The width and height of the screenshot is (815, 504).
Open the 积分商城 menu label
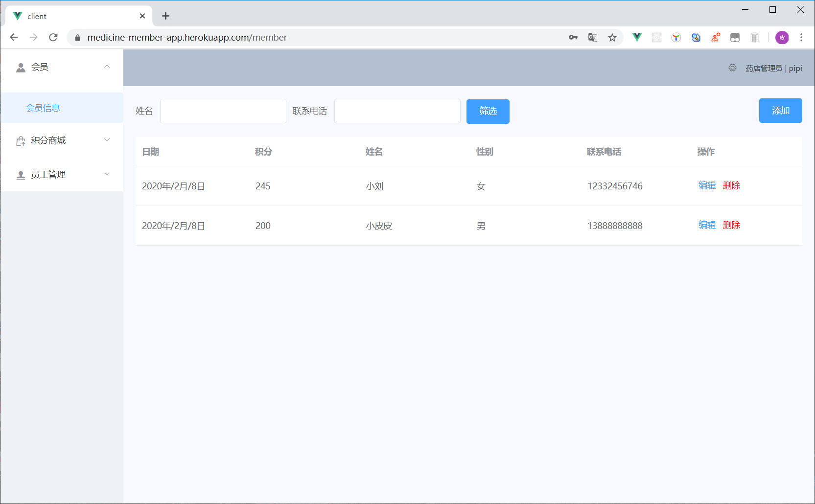[48, 140]
